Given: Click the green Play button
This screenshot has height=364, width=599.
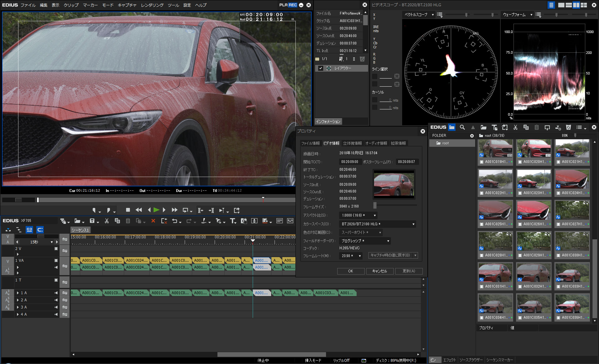Looking at the screenshot, I should 156,210.
